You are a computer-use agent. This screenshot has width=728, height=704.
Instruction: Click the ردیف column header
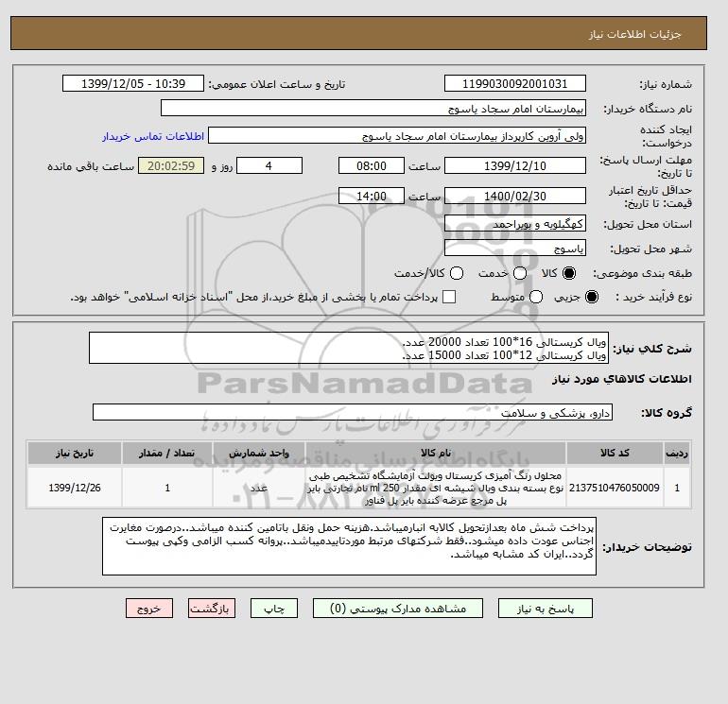(677, 453)
